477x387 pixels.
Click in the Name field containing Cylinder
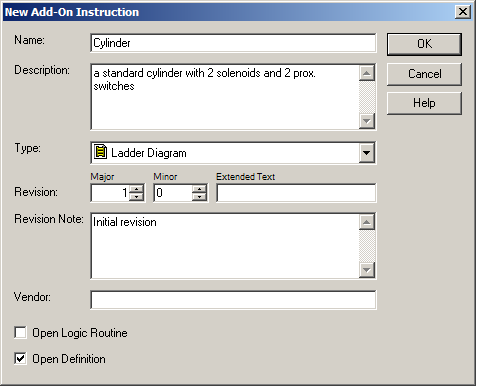(233, 43)
